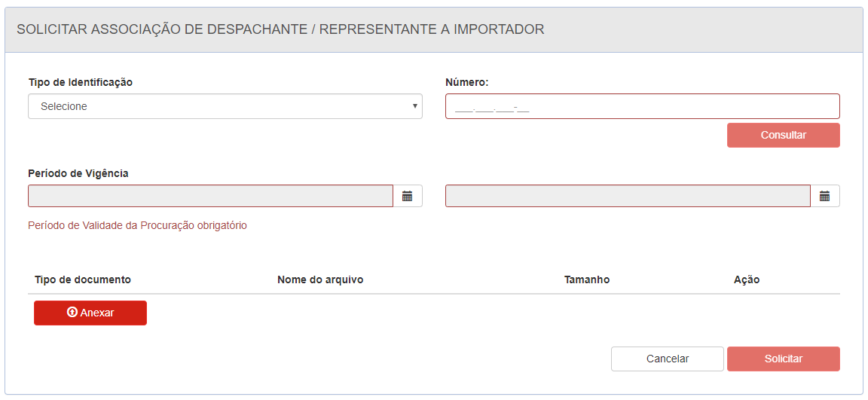This screenshot has width=868, height=400.
Task: Click the Período de Vigência start date field
Action: (x=211, y=196)
